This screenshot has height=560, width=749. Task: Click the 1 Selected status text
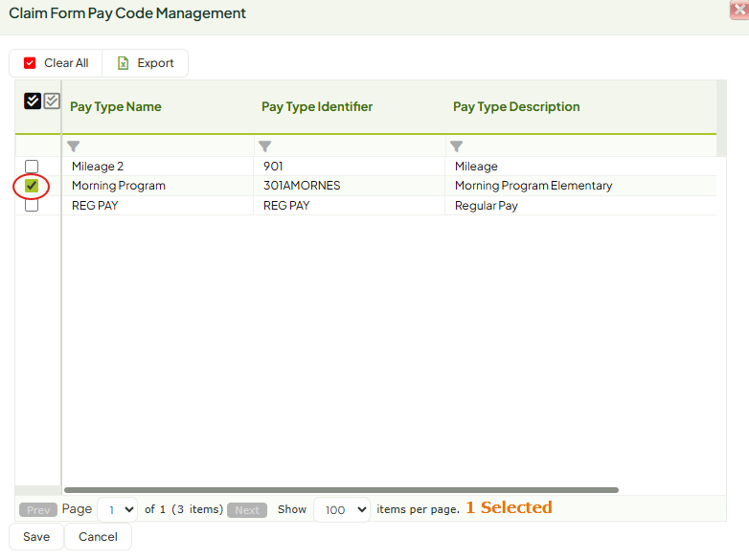pyautogui.click(x=509, y=507)
